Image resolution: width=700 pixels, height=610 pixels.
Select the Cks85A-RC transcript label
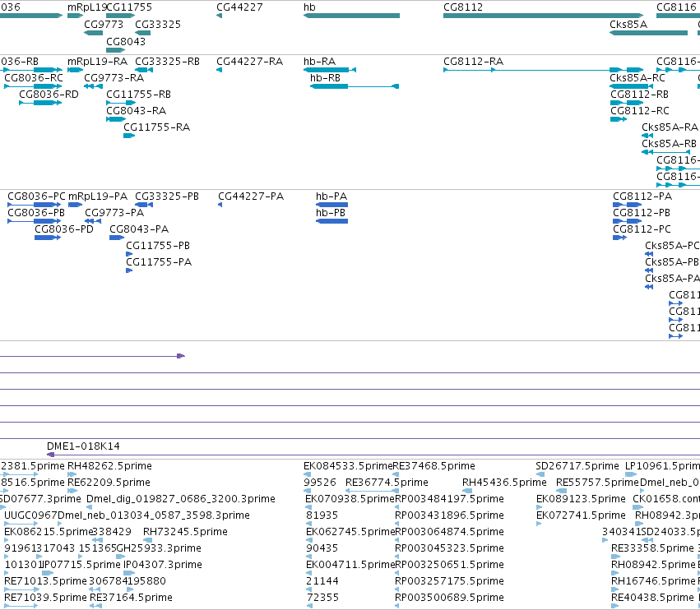click(x=637, y=78)
